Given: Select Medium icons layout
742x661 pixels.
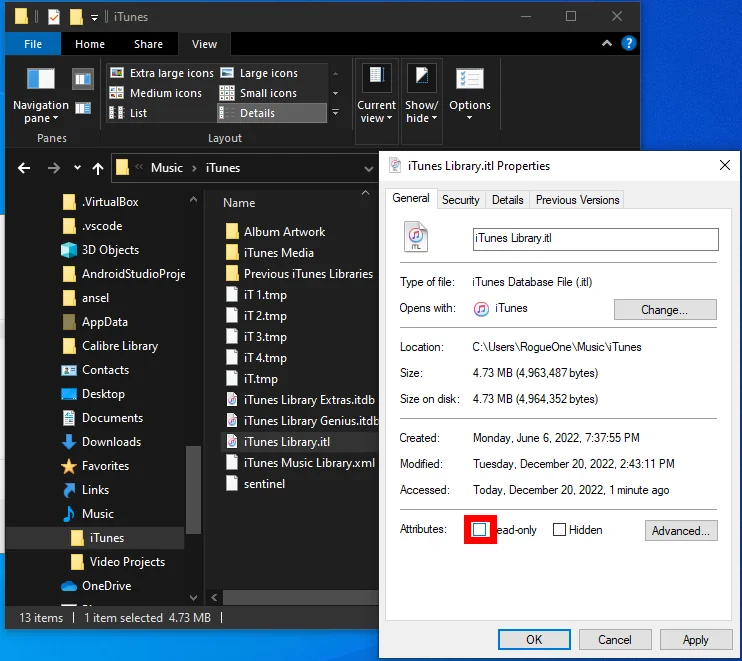Looking at the screenshot, I should tap(156, 93).
